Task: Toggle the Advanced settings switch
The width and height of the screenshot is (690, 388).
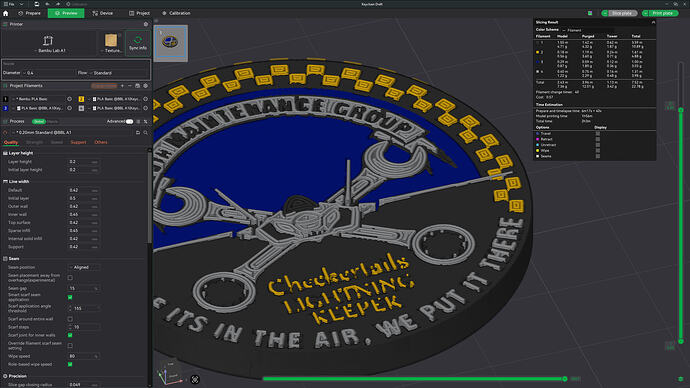Action: 129,121
